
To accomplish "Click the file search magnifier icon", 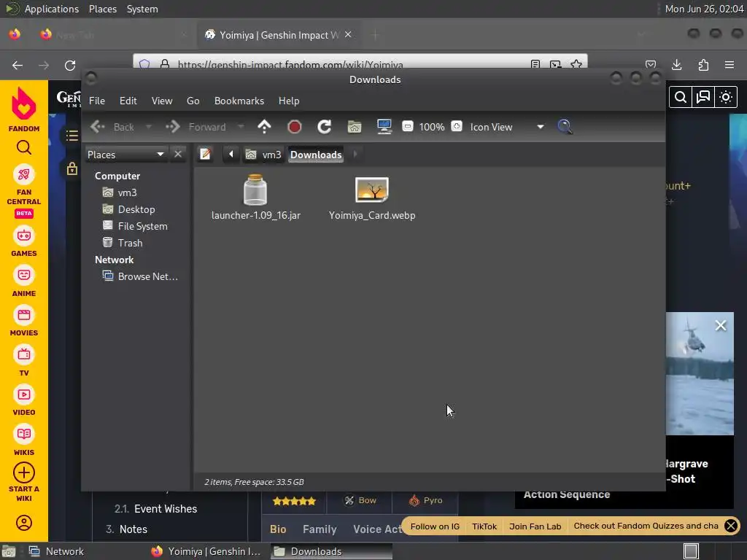I will pos(565,127).
